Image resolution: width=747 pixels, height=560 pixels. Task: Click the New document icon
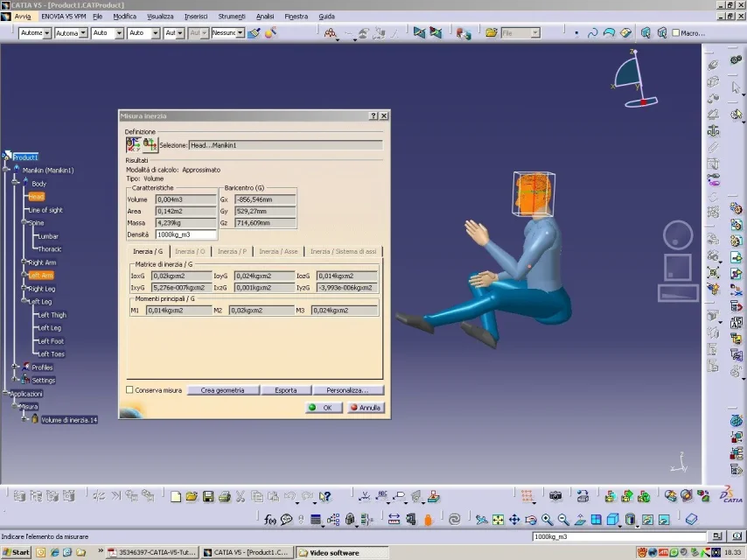coord(176,497)
